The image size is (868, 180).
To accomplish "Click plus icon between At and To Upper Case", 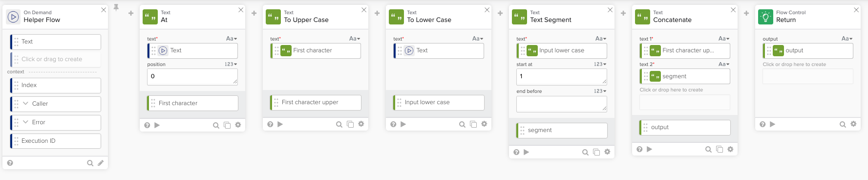I will [254, 13].
